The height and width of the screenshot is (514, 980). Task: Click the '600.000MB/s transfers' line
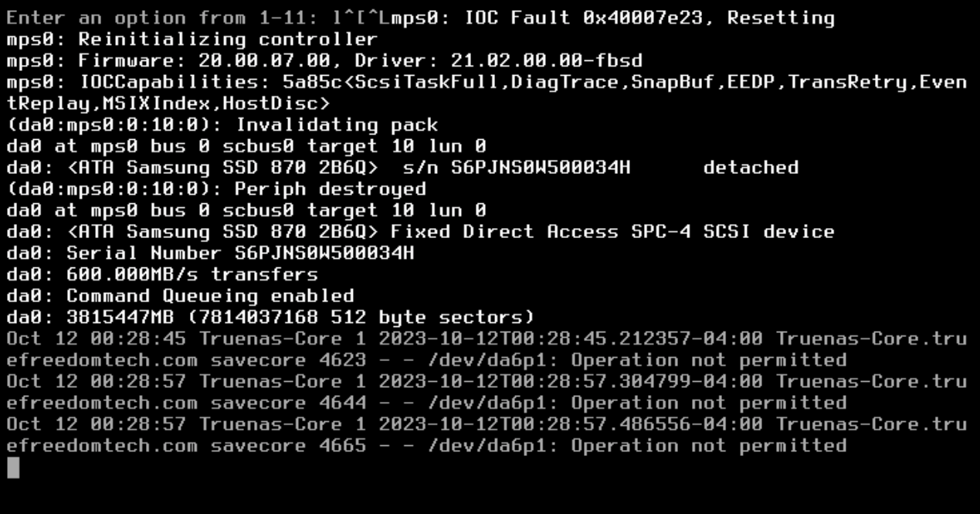click(x=162, y=274)
